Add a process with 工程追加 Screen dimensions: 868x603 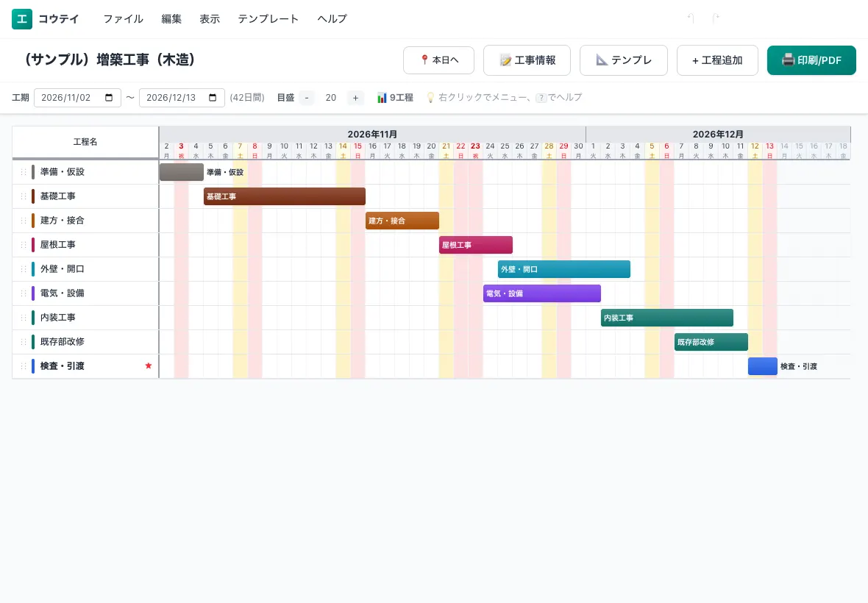pos(717,60)
